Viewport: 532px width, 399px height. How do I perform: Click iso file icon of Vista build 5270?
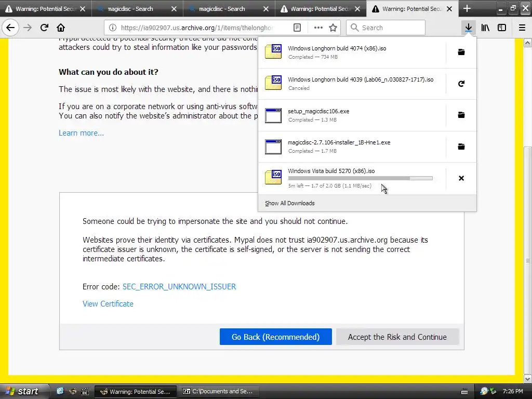(x=273, y=177)
